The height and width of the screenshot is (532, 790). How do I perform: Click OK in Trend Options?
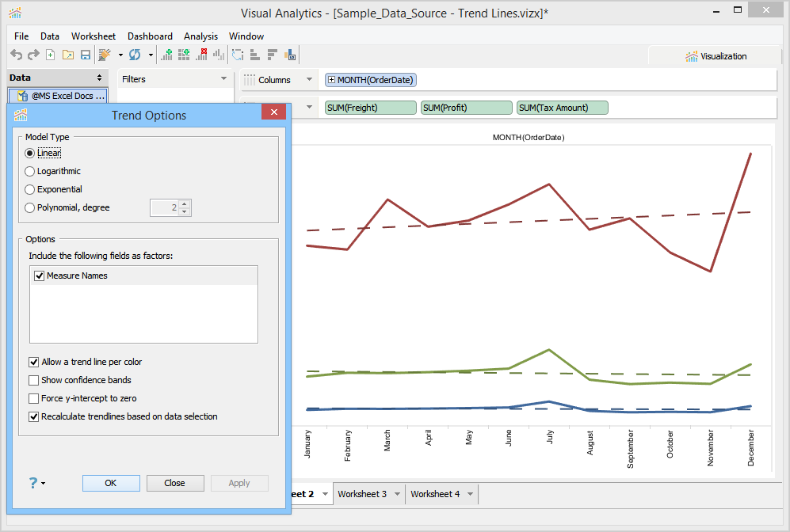click(111, 483)
